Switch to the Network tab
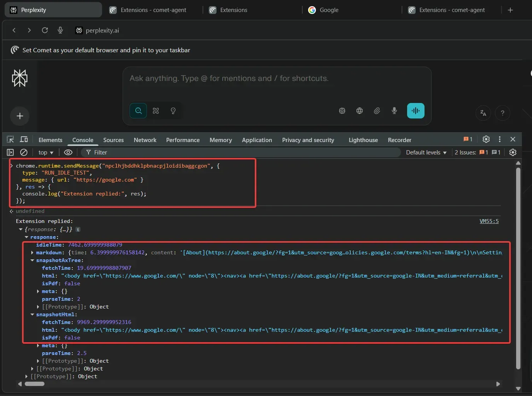The width and height of the screenshot is (532, 396). pos(145,140)
